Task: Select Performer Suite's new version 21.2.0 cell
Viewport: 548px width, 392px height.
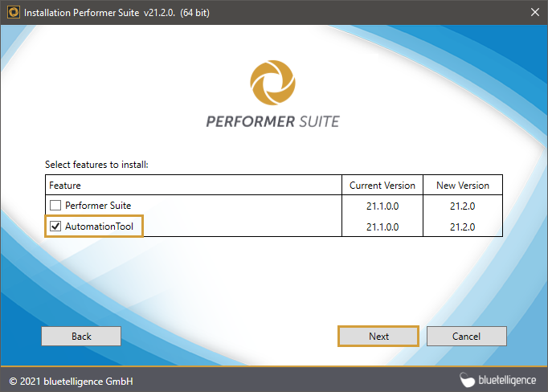Action: pyautogui.click(x=463, y=206)
